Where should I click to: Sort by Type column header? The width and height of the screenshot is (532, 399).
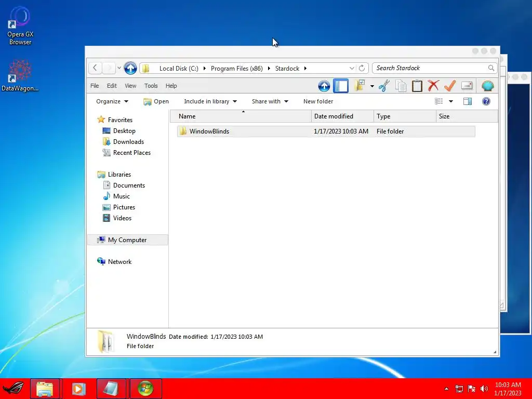click(405, 116)
